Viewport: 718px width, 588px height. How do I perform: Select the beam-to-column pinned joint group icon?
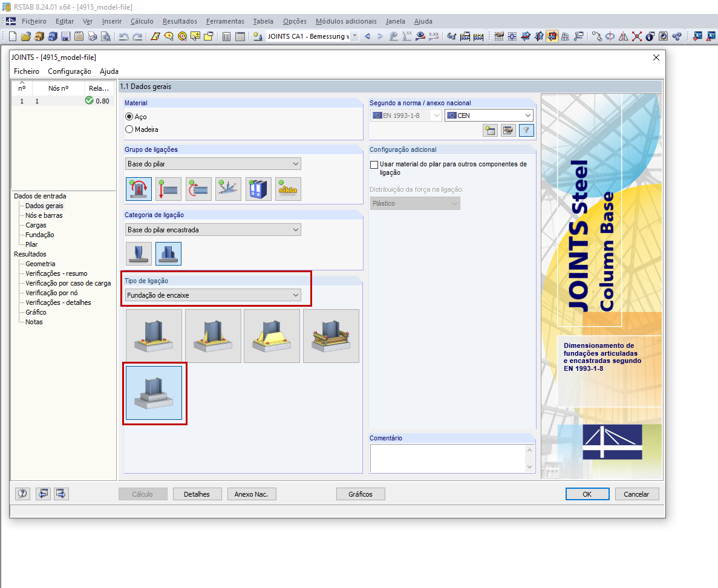click(169, 189)
